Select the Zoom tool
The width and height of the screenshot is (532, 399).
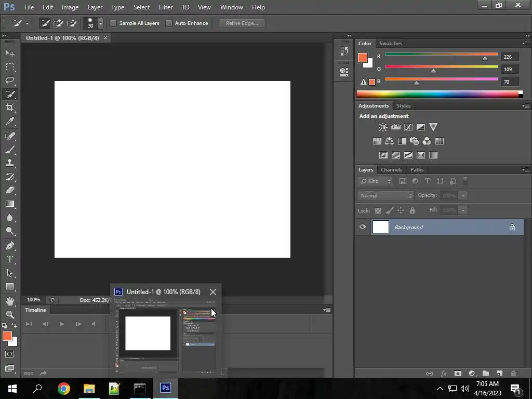(x=10, y=314)
